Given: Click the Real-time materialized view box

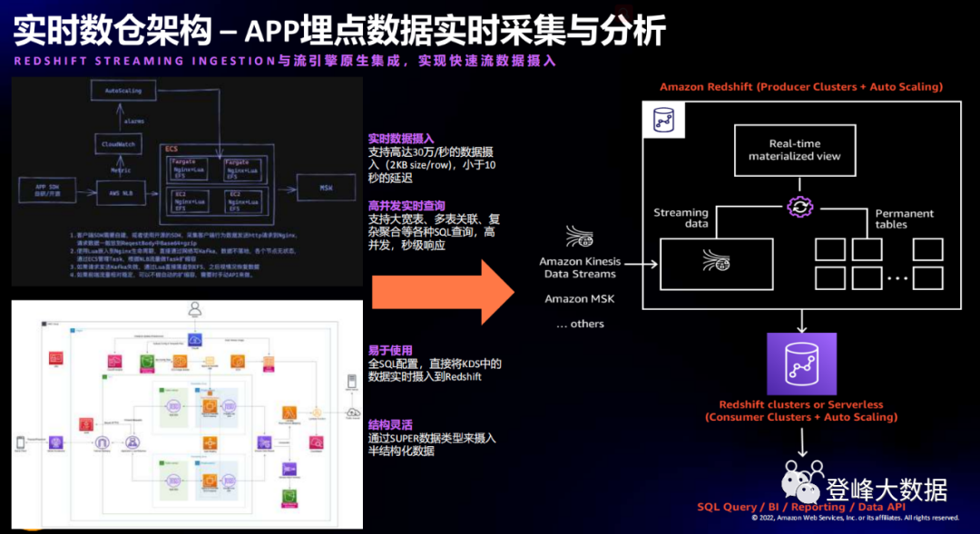Looking at the screenshot, I should coord(795,150).
